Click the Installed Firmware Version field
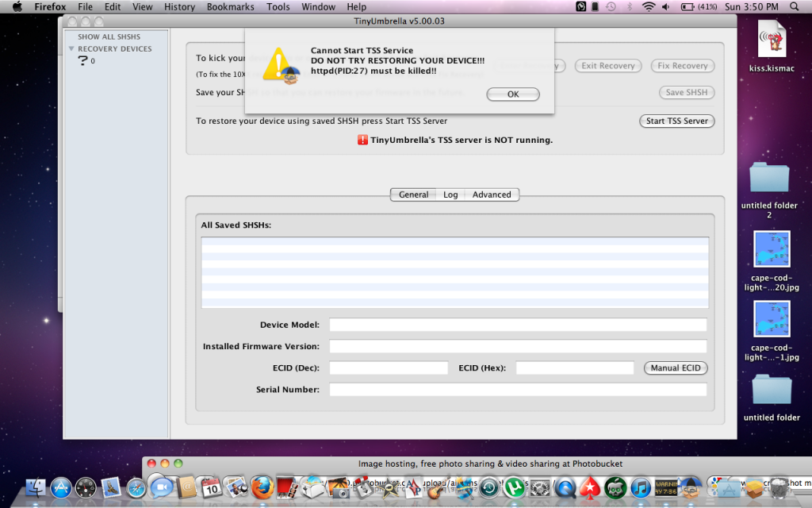The width and height of the screenshot is (812, 508). coord(518,346)
